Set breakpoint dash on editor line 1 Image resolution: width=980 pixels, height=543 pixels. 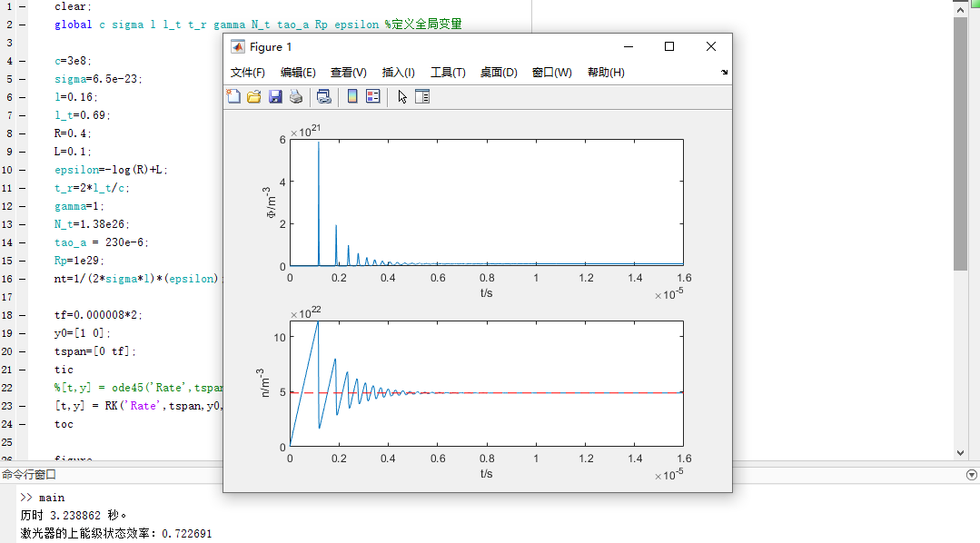pyautogui.click(x=22, y=7)
